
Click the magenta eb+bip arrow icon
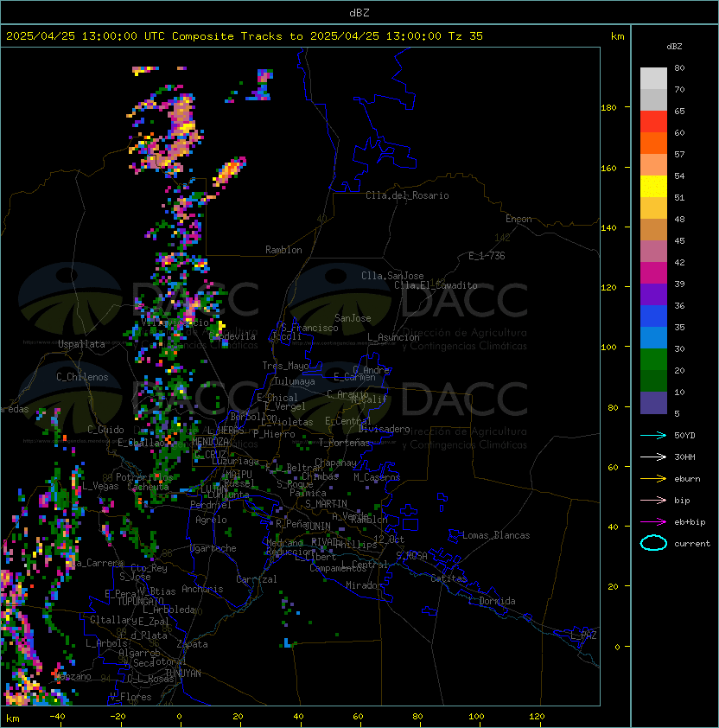[653, 522]
